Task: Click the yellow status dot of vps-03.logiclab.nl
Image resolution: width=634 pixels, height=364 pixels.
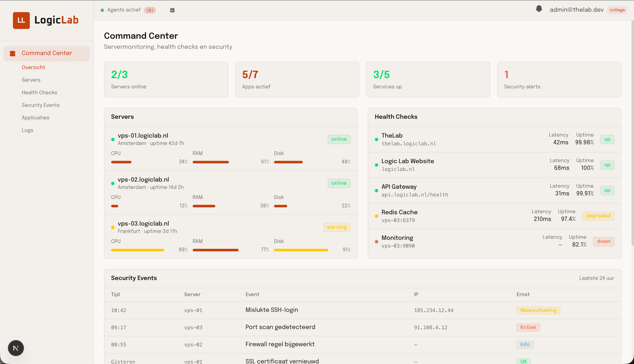Action: pyautogui.click(x=113, y=227)
